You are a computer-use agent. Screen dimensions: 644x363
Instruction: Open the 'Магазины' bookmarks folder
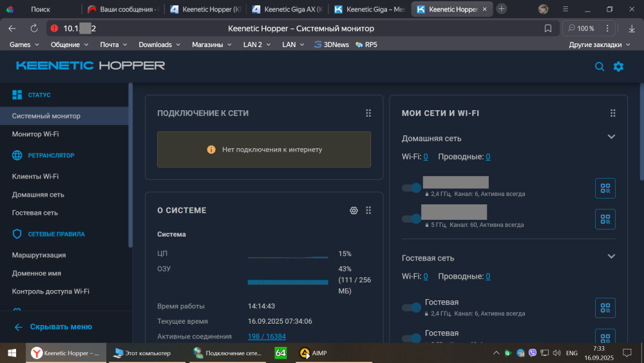[211, 44]
